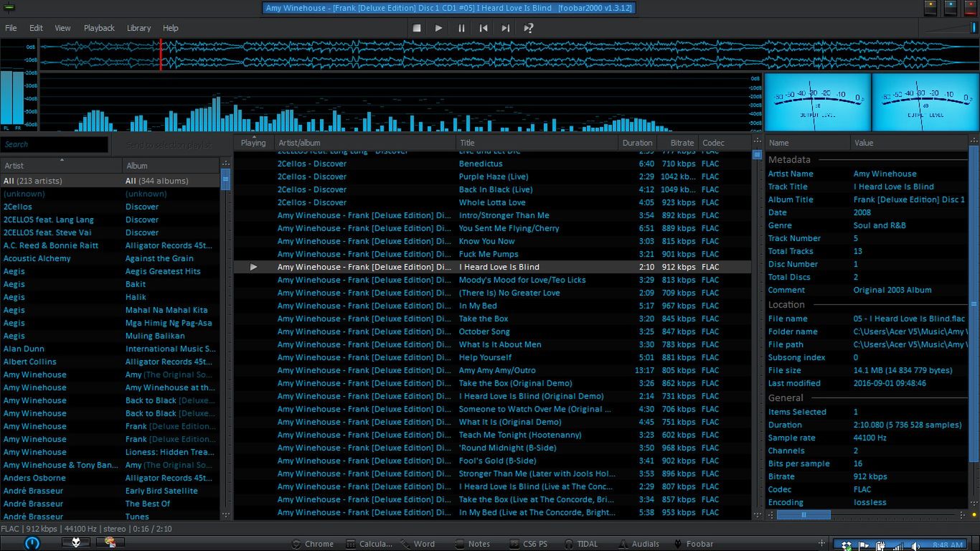
Task: Select the track 'Benedictus'
Action: pyautogui.click(x=481, y=164)
